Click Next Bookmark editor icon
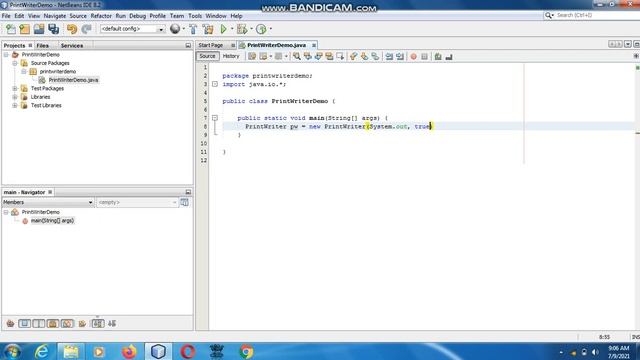 point(364,56)
